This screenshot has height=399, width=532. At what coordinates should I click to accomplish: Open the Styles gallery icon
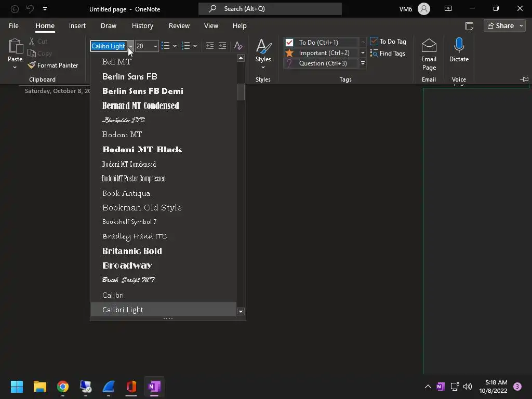point(263,46)
